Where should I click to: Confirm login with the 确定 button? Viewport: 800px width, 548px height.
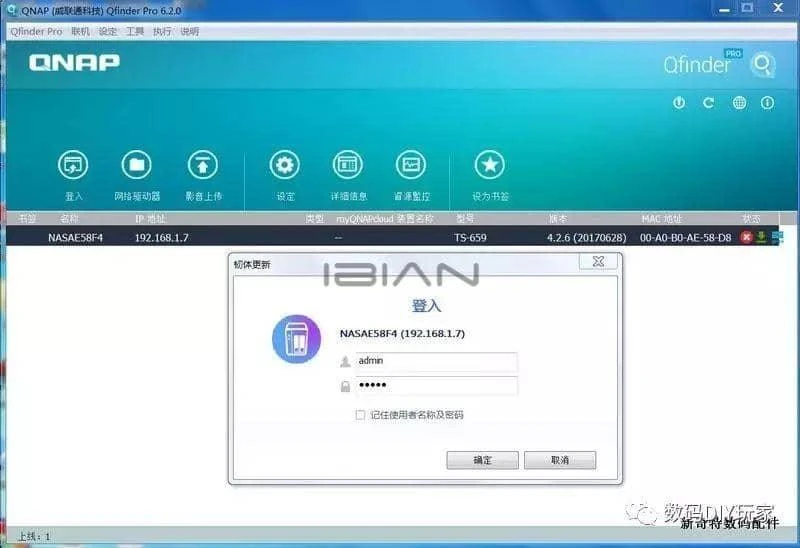coord(482,460)
